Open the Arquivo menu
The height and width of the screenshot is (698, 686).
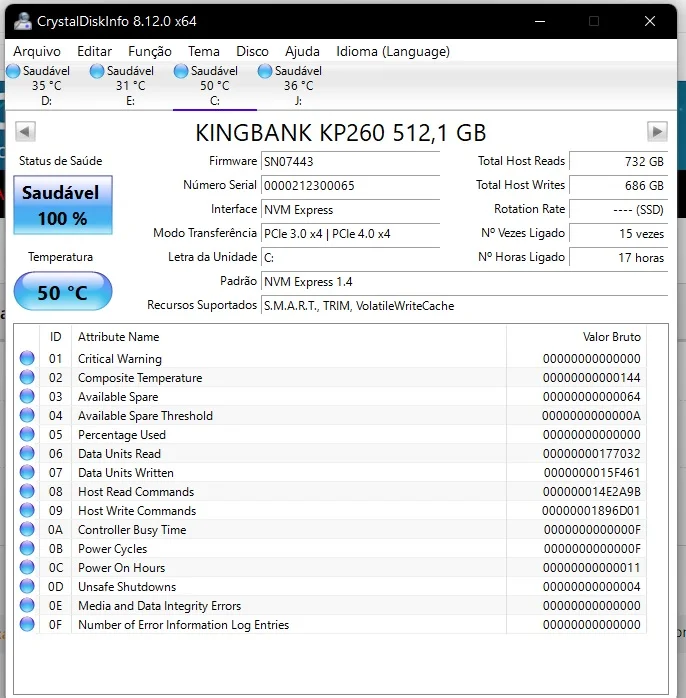[37, 52]
